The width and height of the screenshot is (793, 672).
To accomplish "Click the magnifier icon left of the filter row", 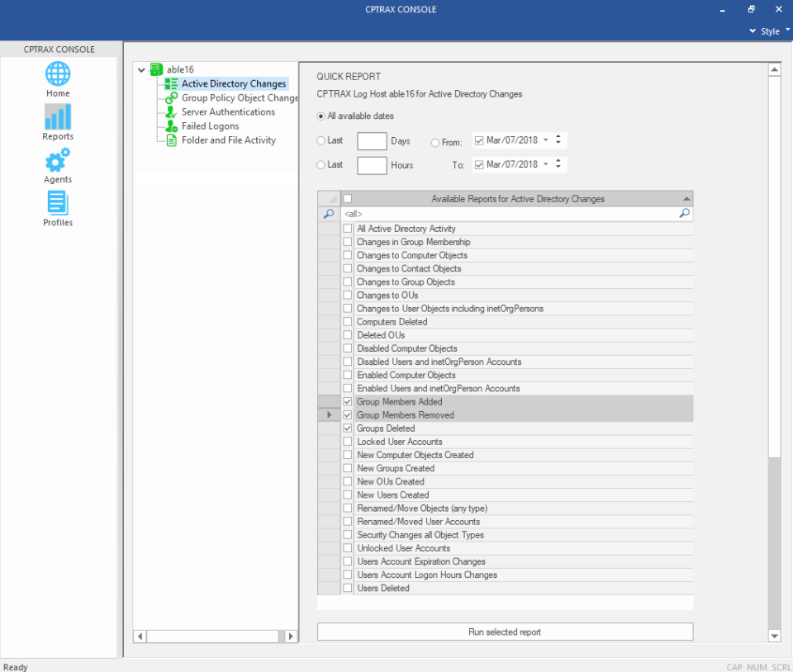I will [x=330, y=213].
